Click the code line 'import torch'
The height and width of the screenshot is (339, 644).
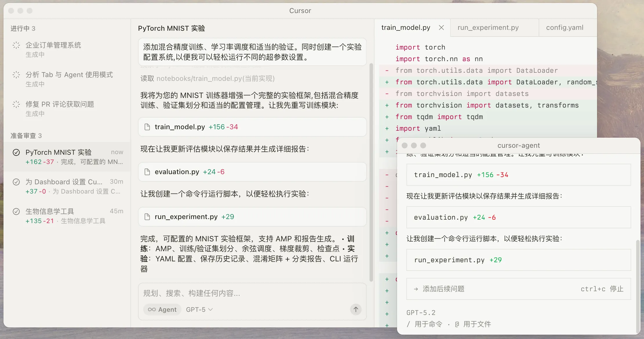pyautogui.click(x=420, y=47)
